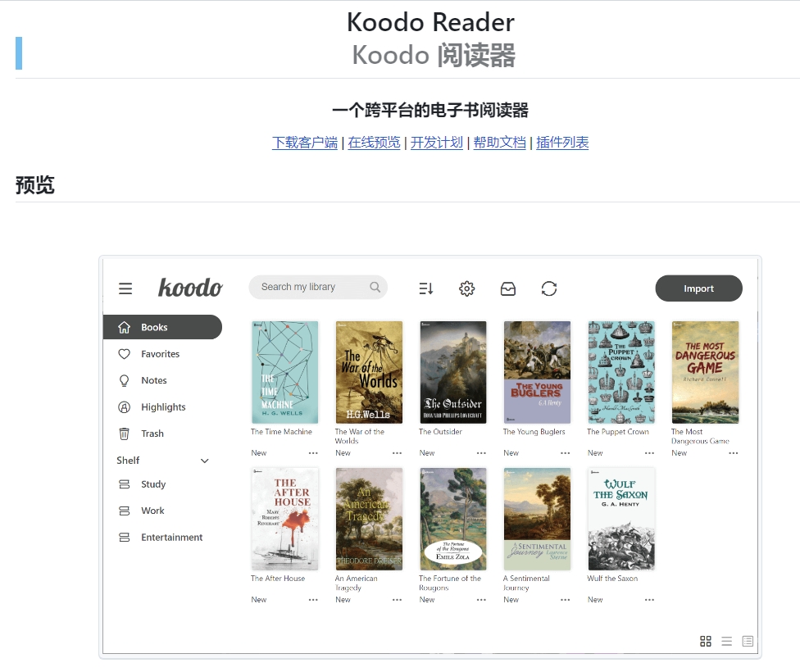Click the Trash bin icon in sidebar
The width and height of the screenshot is (800, 672).
coord(124,434)
